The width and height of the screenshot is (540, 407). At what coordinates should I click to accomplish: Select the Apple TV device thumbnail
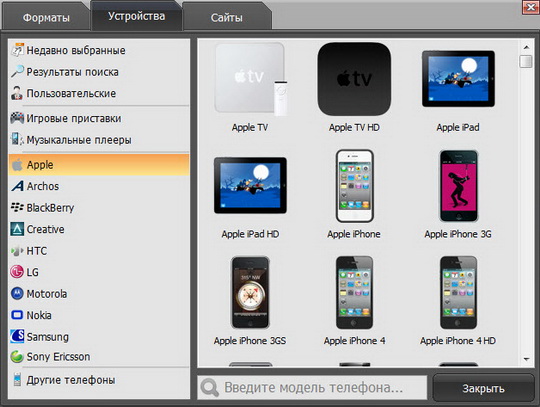pyautogui.click(x=251, y=79)
